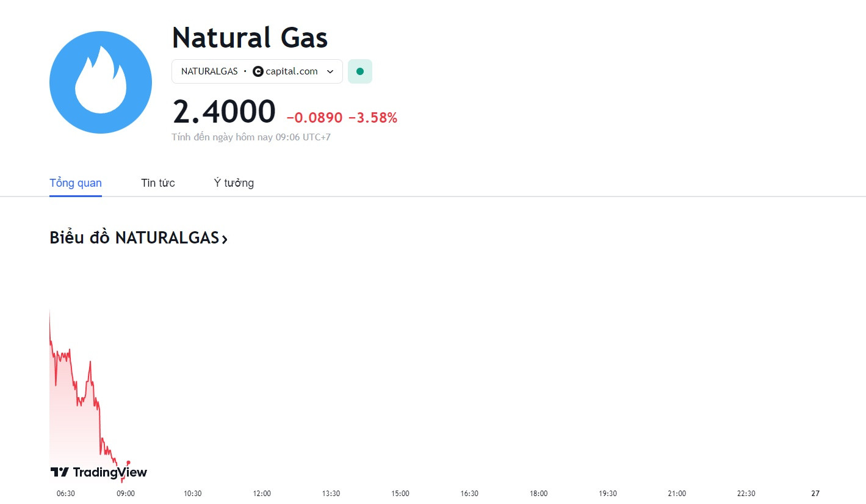The width and height of the screenshot is (866, 504).
Task: Click the TradingView logo on chart
Action: pyautogui.click(x=98, y=472)
